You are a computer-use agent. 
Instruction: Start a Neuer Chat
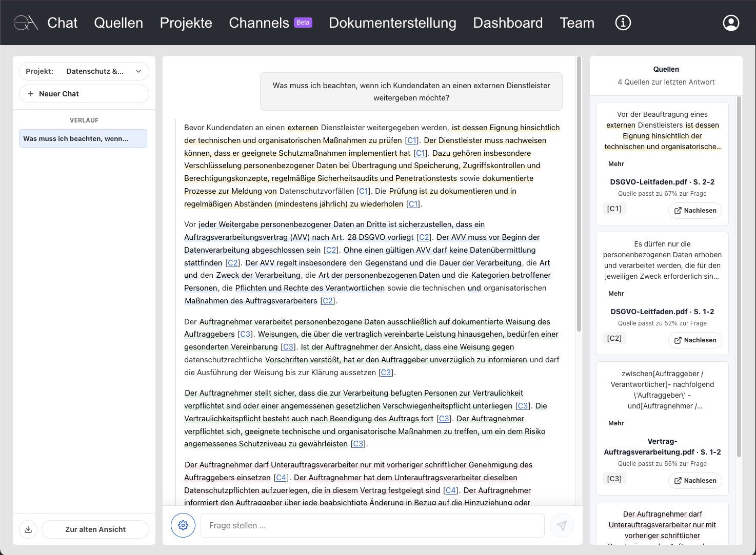coord(84,94)
